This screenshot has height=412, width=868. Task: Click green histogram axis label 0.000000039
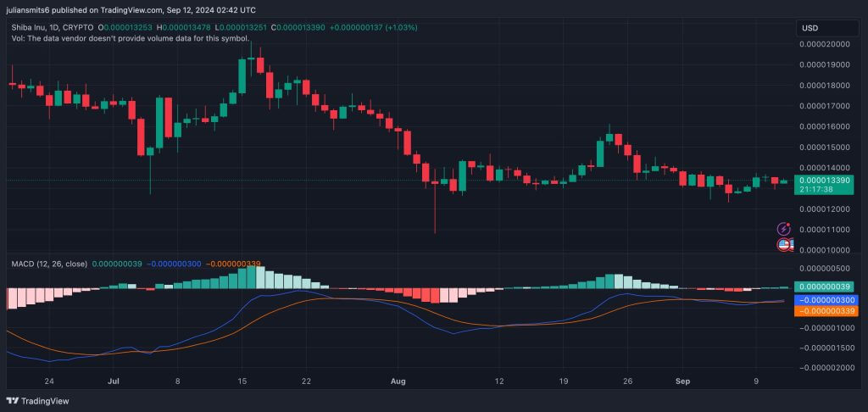coord(826,287)
